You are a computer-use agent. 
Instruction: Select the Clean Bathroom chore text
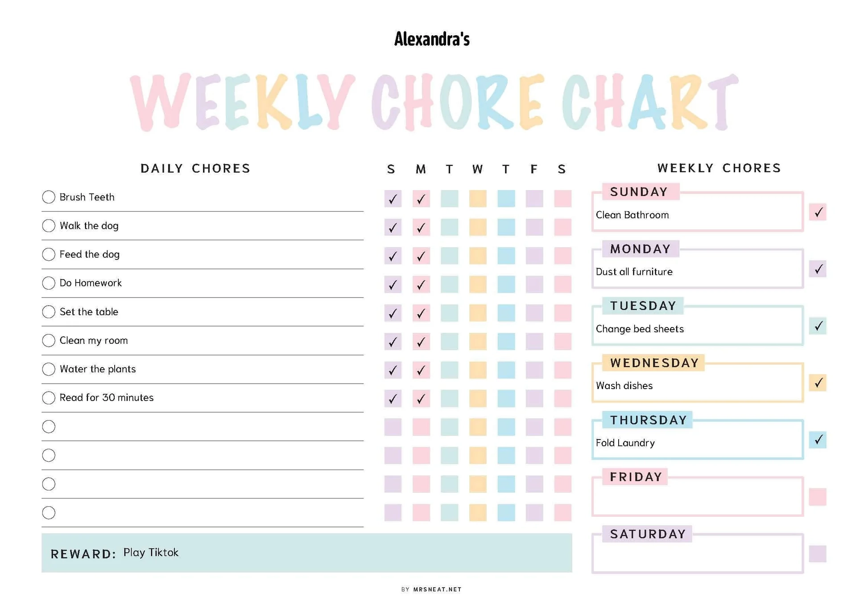632,215
